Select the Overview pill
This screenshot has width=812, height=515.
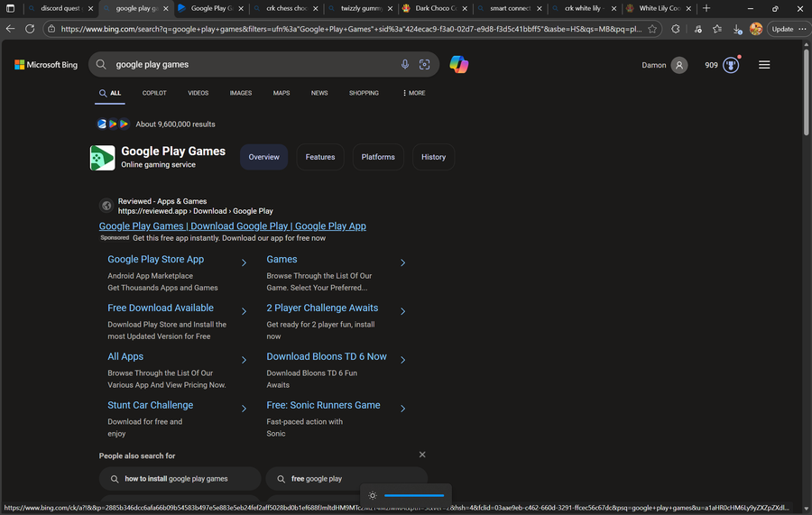click(x=263, y=157)
